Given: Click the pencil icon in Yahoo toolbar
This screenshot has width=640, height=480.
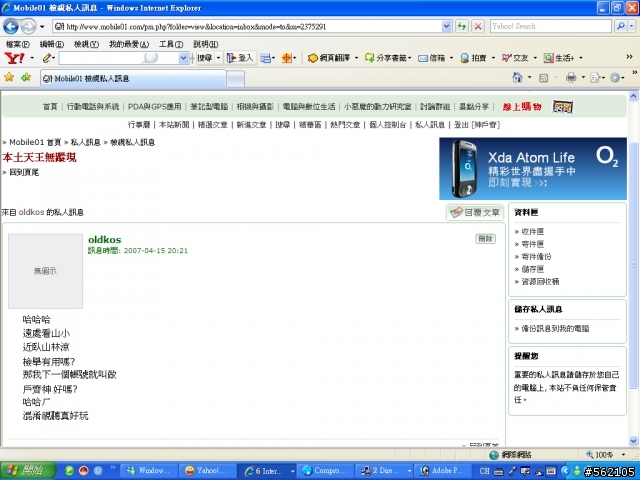Looking at the screenshot, I should pos(47,58).
